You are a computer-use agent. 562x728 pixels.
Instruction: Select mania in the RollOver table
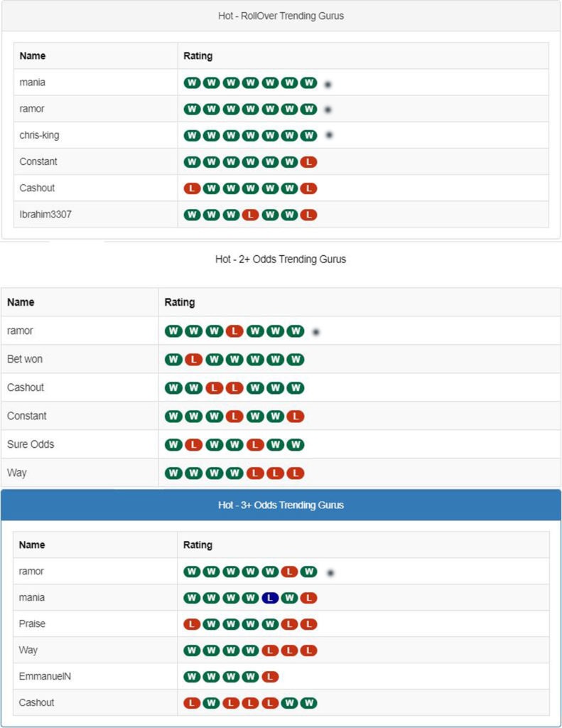(x=33, y=82)
